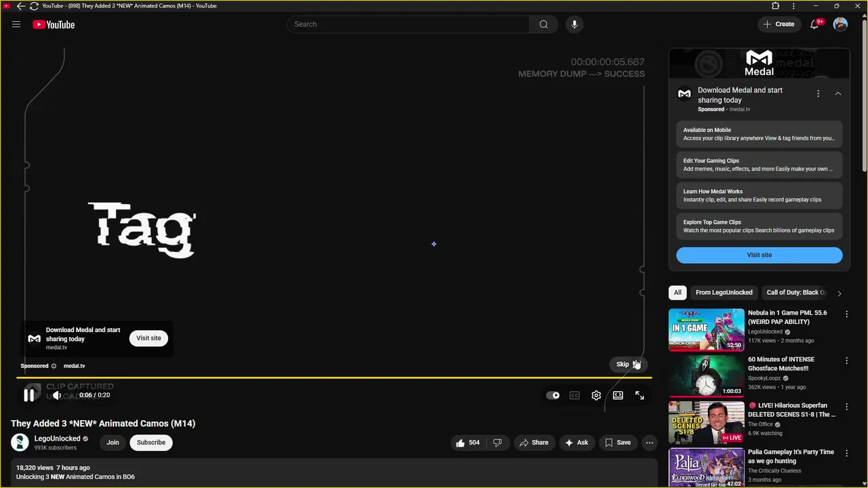Screen dimensions: 868x488
Task: Enter fullscreen mode
Action: pos(639,395)
